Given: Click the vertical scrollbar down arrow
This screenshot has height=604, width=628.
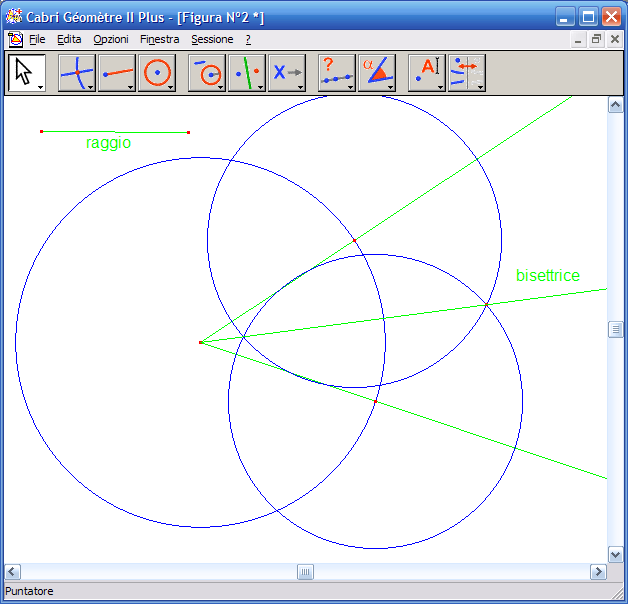Looking at the screenshot, I should tap(615, 555).
